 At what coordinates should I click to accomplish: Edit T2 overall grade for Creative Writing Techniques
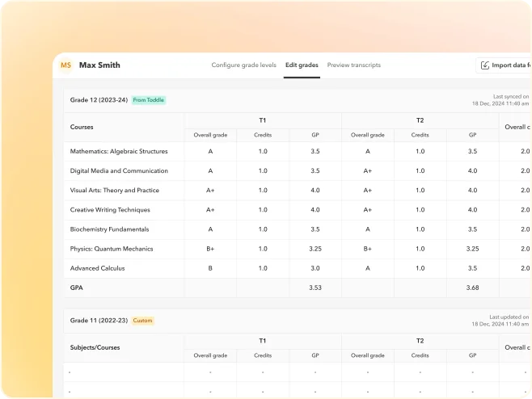[x=367, y=210]
